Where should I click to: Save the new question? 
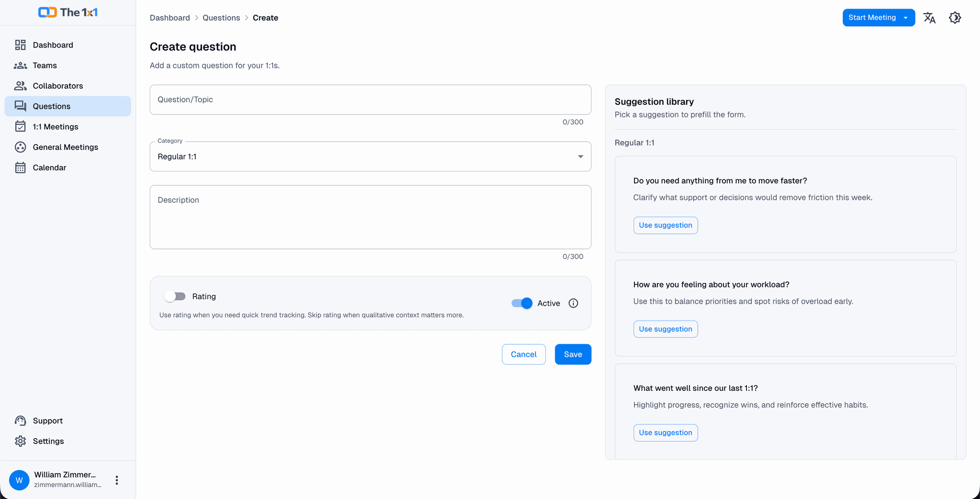tap(573, 354)
